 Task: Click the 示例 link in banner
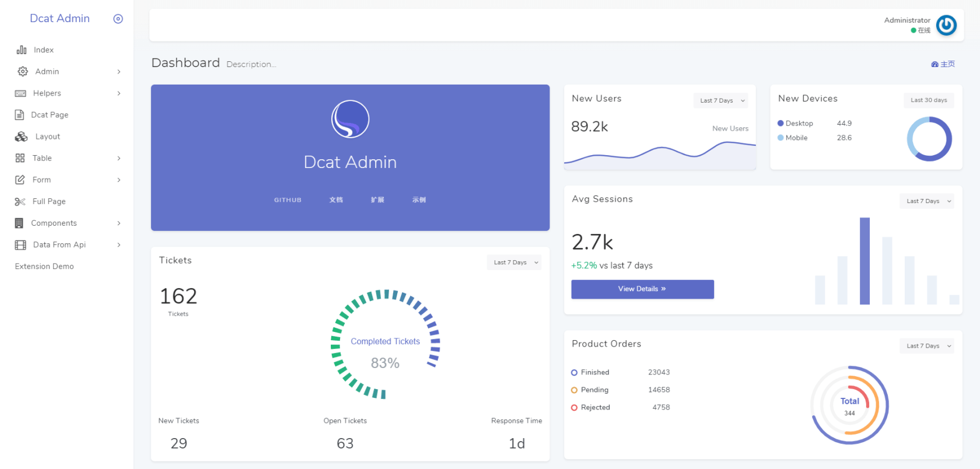[419, 200]
